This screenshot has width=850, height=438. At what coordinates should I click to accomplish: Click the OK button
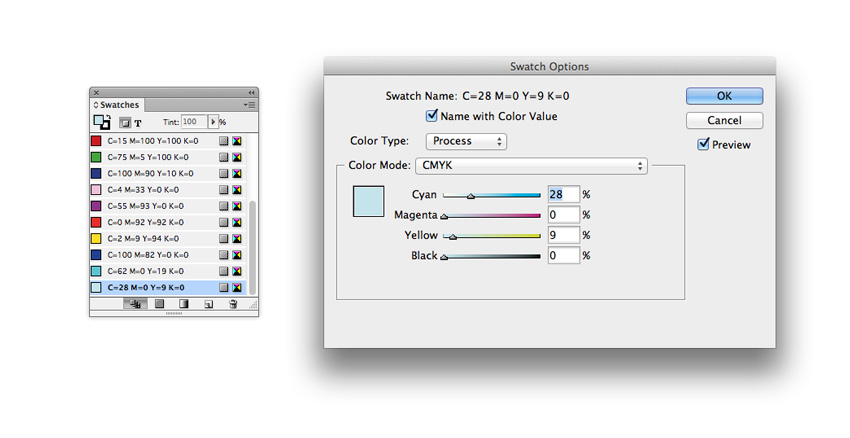click(724, 96)
